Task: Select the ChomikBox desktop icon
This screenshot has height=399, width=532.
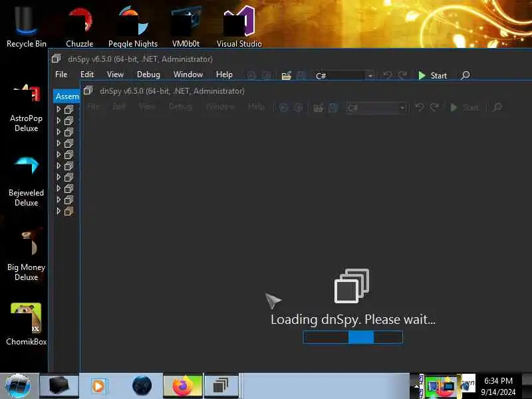Action: click(26, 324)
